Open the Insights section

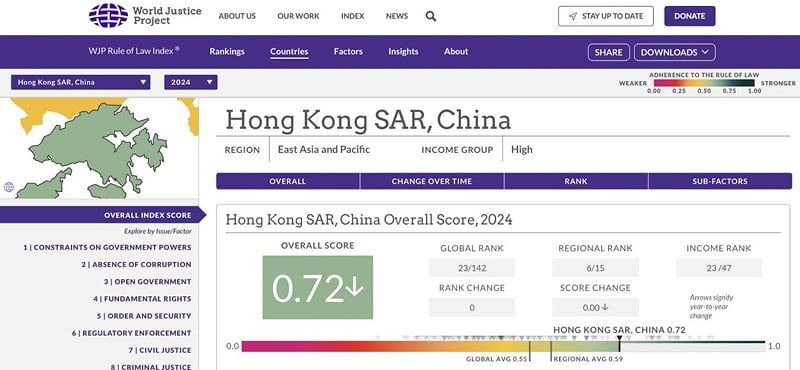click(x=403, y=52)
